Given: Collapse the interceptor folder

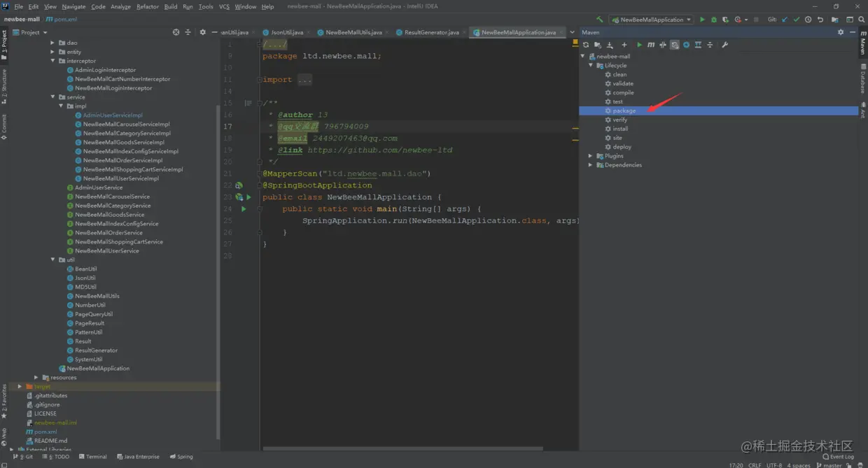Looking at the screenshot, I should coord(52,61).
